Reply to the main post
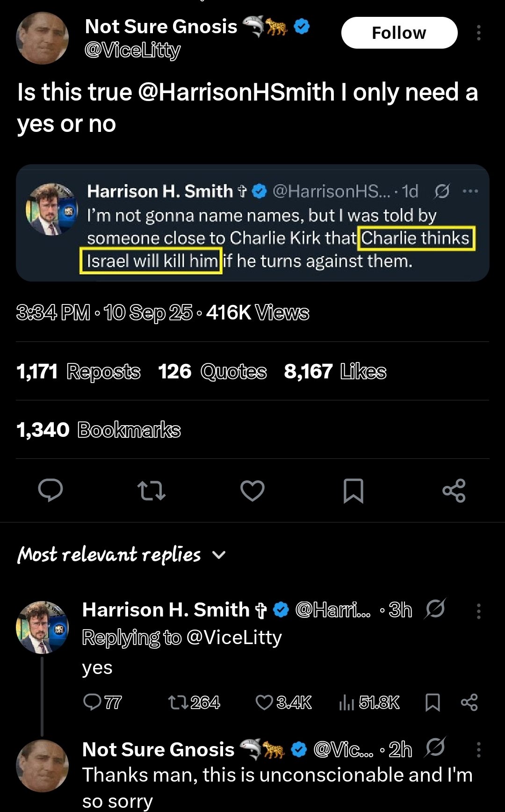This screenshot has height=812, width=505. tap(50, 490)
